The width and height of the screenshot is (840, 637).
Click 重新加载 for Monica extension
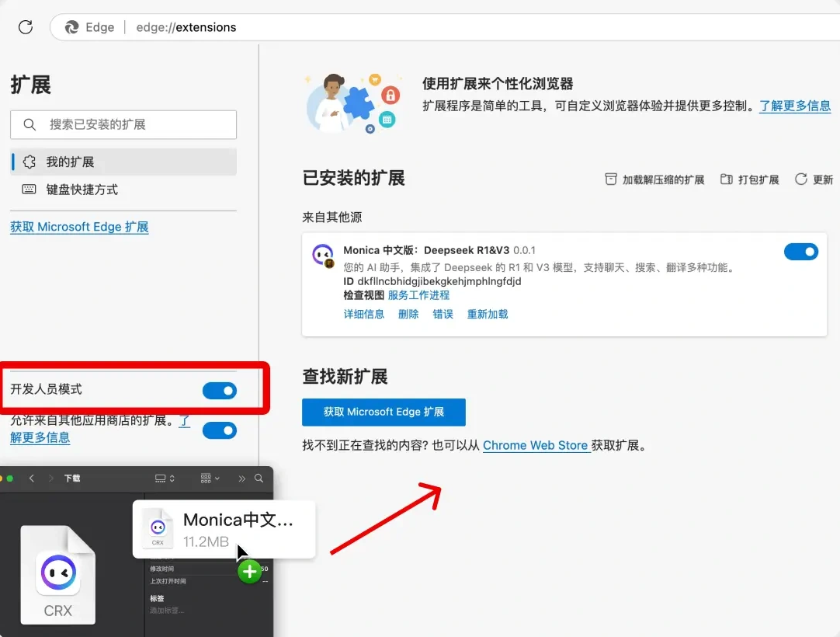point(487,314)
